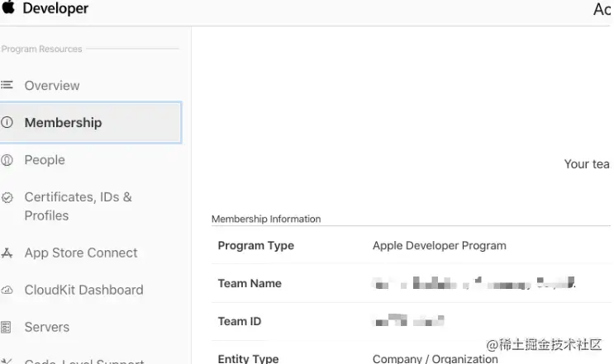Click the CloudKit cloud icon
The image size is (614, 364).
[x=7, y=290]
